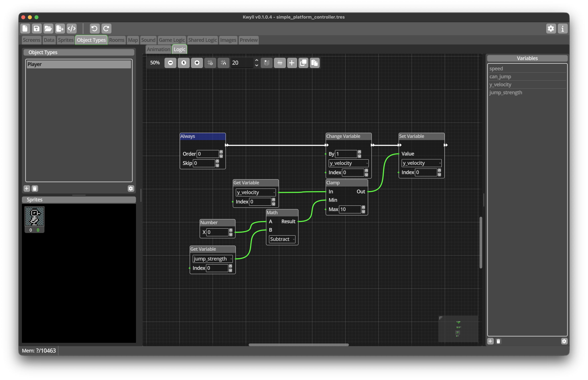The image size is (588, 380).
Task: Click the Max value field in Clamp node
Action: tap(350, 209)
